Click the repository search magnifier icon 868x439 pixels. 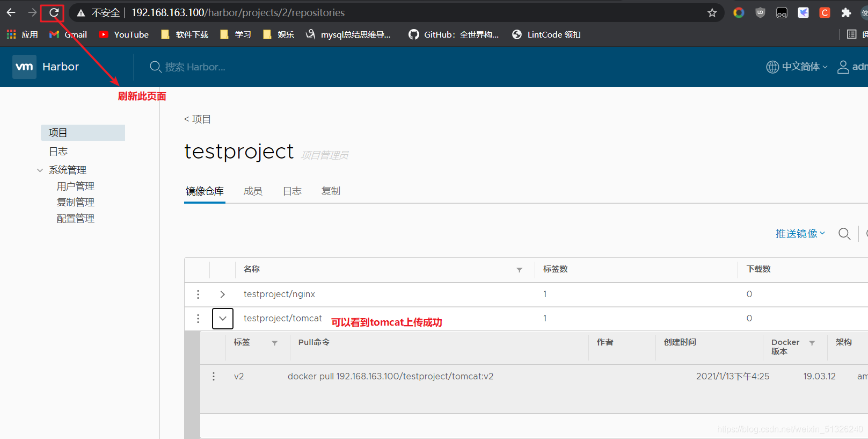coord(844,234)
